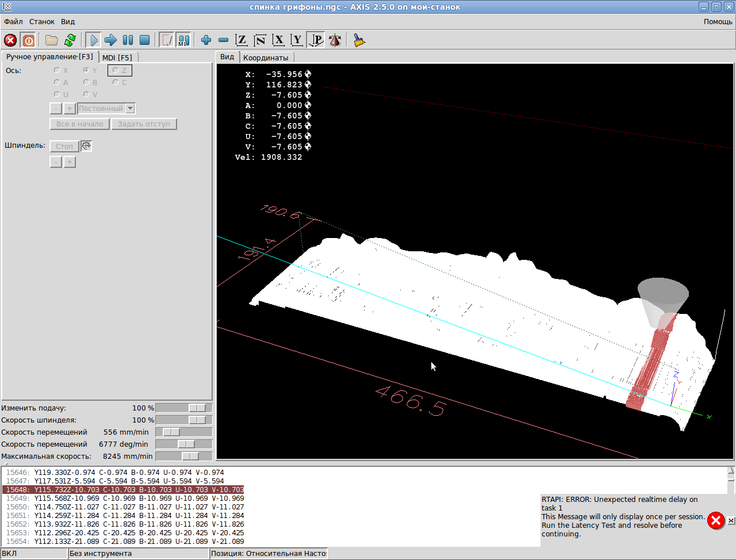Adjust the Изменить подачу feed override slider
The height and width of the screenshot is (560, 736).
click(197, 408)
